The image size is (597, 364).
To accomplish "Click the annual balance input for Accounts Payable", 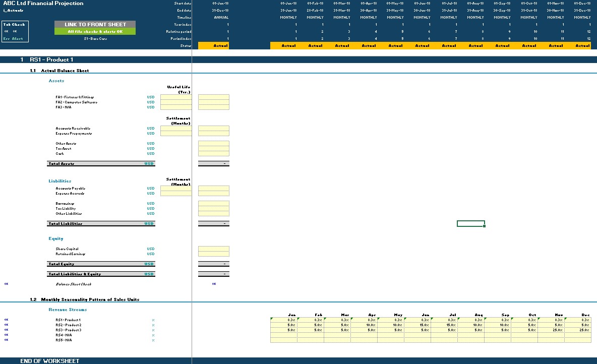I will 214,189.
